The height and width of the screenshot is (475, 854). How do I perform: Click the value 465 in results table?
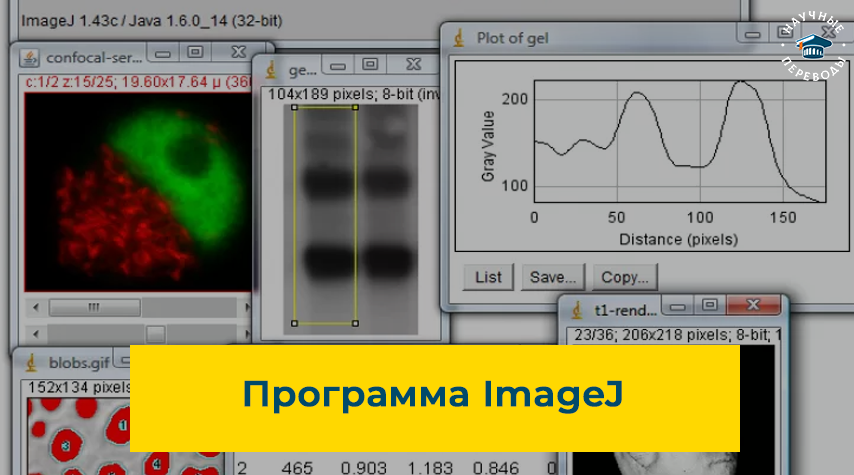[x=297, y=468]
